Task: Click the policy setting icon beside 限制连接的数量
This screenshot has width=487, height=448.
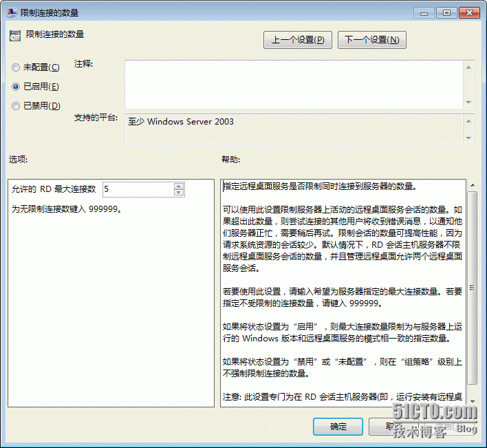Action: [15, 36]
